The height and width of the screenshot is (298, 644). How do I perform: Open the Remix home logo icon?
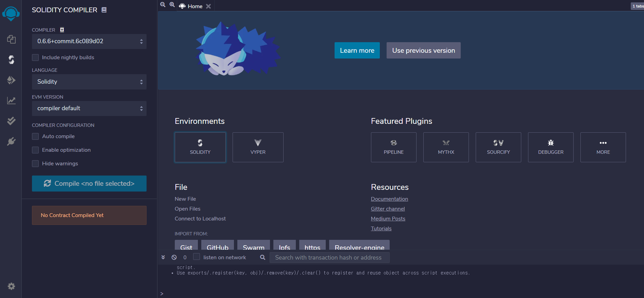click(x=11, y=14)
